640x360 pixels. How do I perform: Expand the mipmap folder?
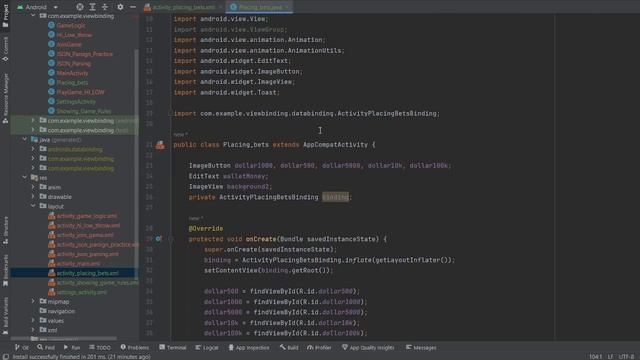coord(33,302)
